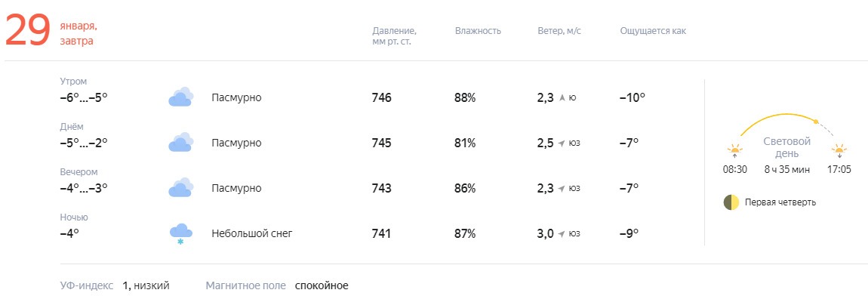Click the 'января, завтра' date label
Viewport: 868px width, 296px height.
(78, 33)
